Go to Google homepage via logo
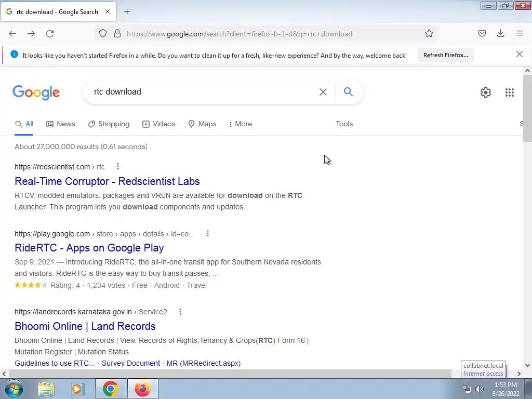 [x=36, y=92]
